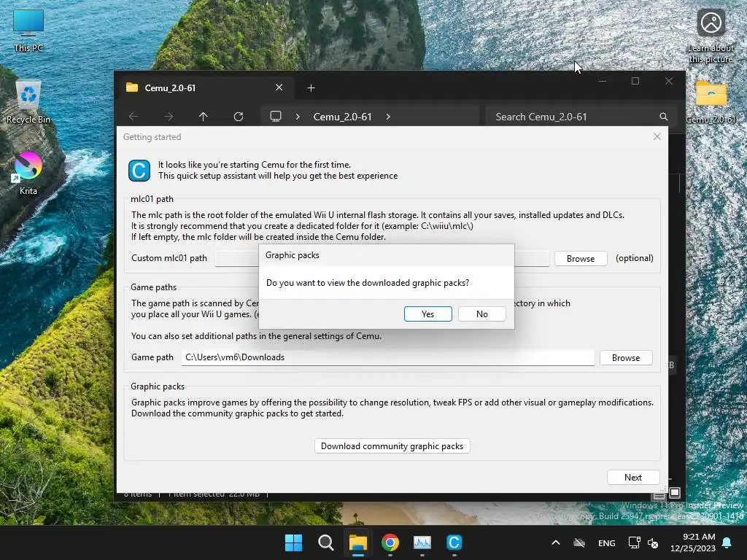Go back in File Explorer
The height and width of the screenshot is (560, 747).
click(133, 116)
